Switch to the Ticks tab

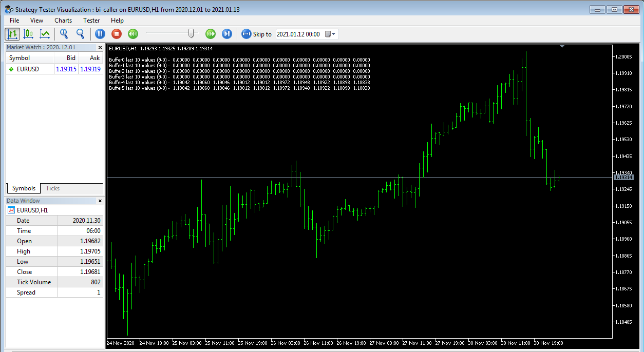53,188
